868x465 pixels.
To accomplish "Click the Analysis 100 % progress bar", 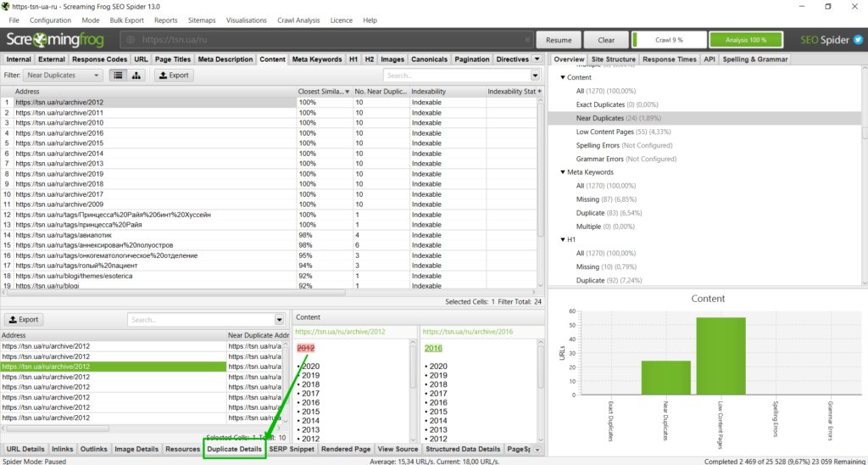I will click(x=746, y=40).
